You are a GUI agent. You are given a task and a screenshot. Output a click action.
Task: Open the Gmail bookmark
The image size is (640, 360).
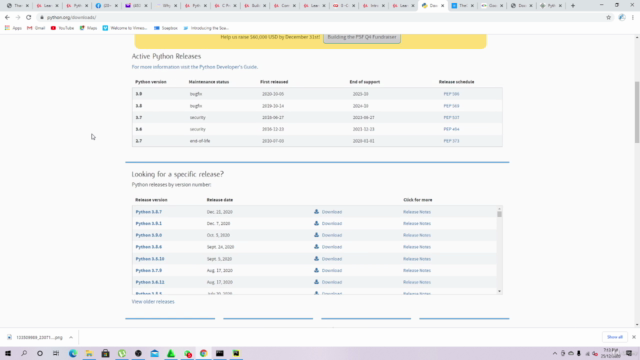[36, 28]
